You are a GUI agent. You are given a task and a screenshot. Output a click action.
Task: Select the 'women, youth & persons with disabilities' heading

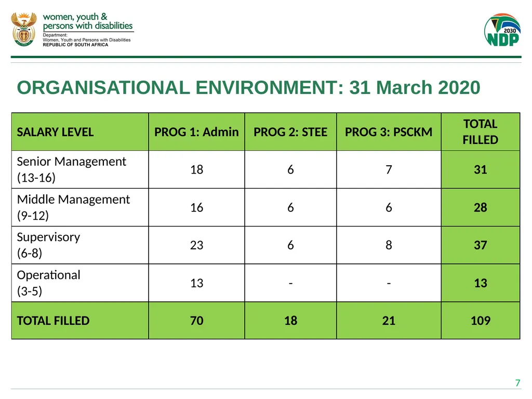(88, 21)
